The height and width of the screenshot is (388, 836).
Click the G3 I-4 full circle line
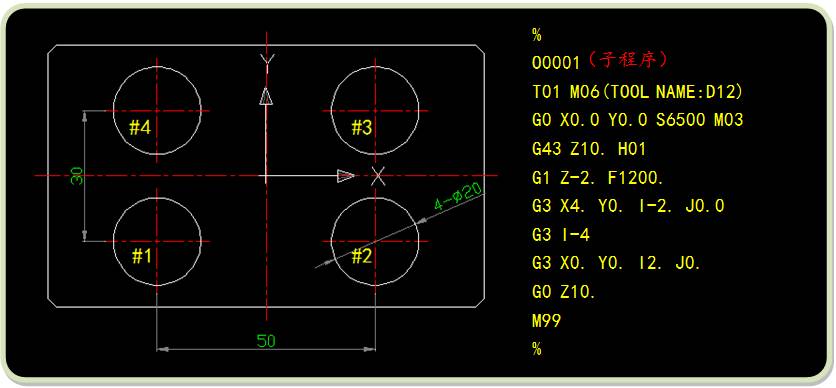pyautogui.click(x=561, y=235)
